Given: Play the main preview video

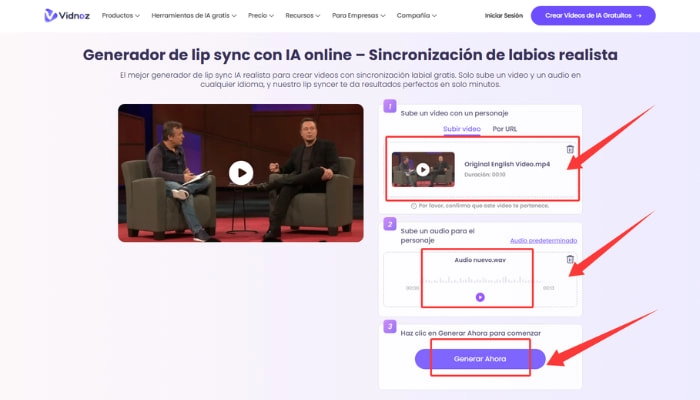Looking at the screenshot, I should (x=241, y=172).
